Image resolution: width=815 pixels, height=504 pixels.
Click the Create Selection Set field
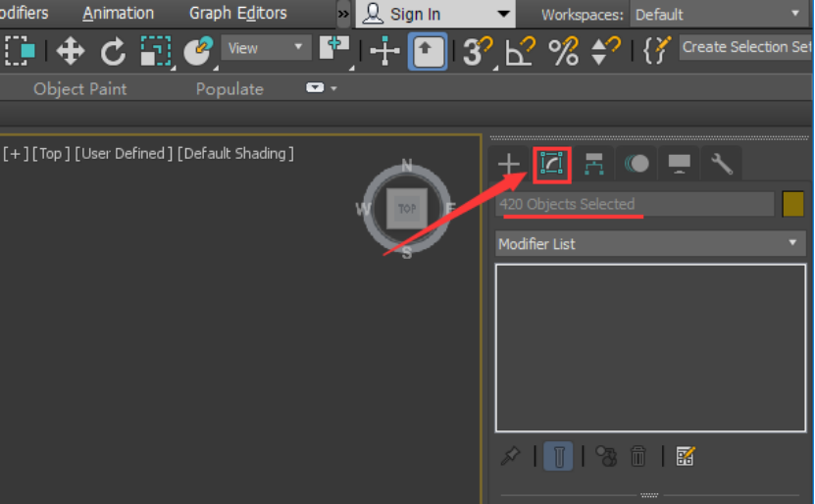746,47
